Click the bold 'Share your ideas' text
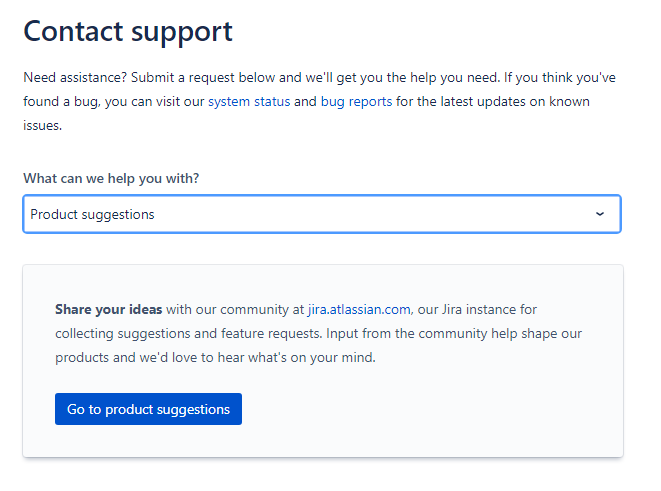 coord(109,309)
